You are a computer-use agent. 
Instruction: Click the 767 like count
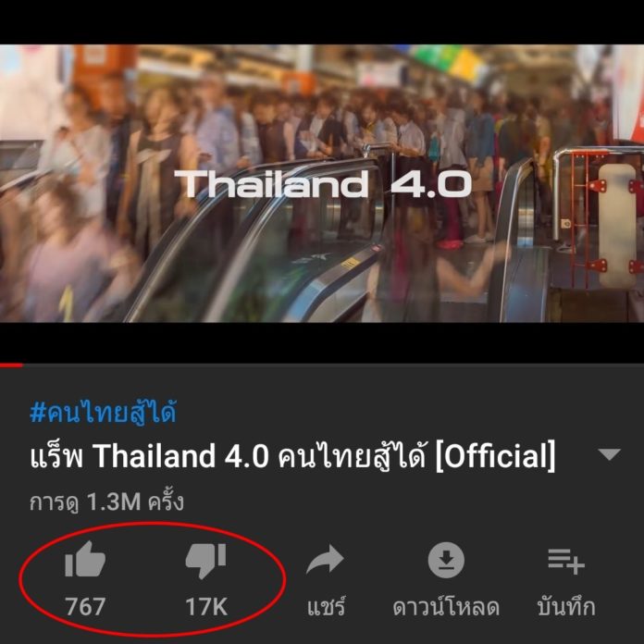pyautogui.click(x=85, y=607)
